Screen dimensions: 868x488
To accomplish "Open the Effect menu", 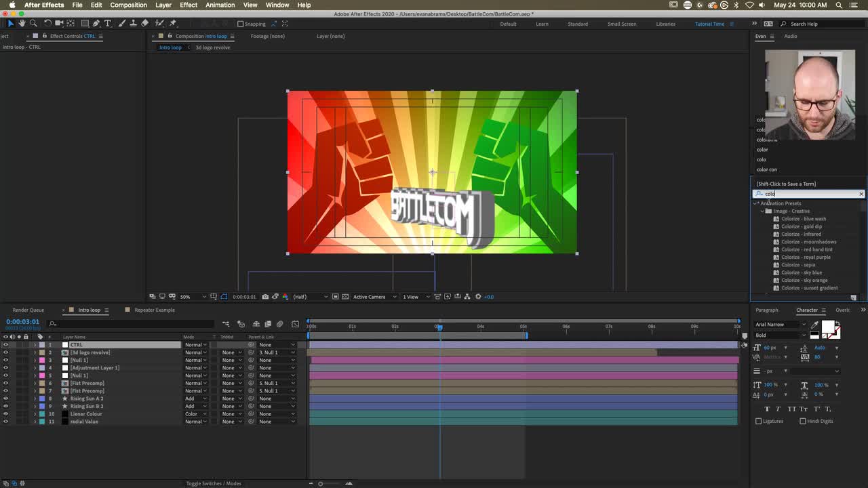I will pyautogui.click(x=189, y=5).
